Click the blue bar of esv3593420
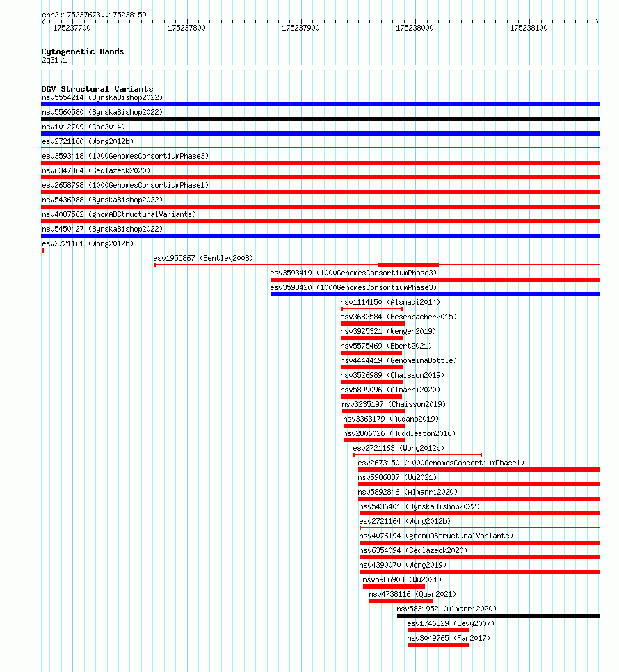This screenshot has width=619, height=672. tap(435, 294)
